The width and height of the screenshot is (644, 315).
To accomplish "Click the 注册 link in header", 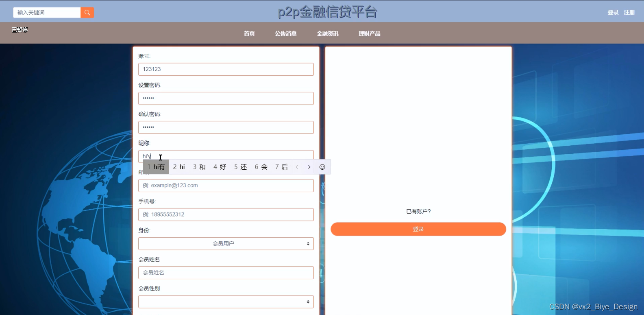I will tap(629, 13).
